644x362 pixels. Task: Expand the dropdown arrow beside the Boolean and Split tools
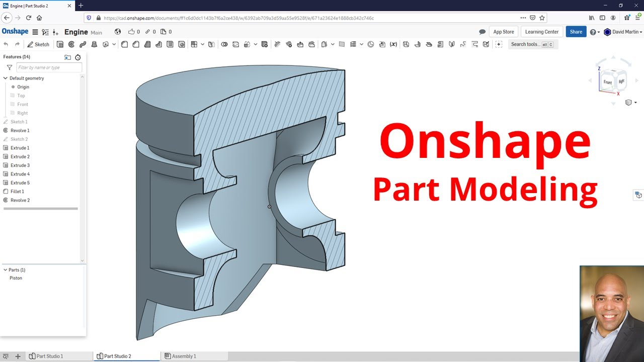[x=256, y=44]
